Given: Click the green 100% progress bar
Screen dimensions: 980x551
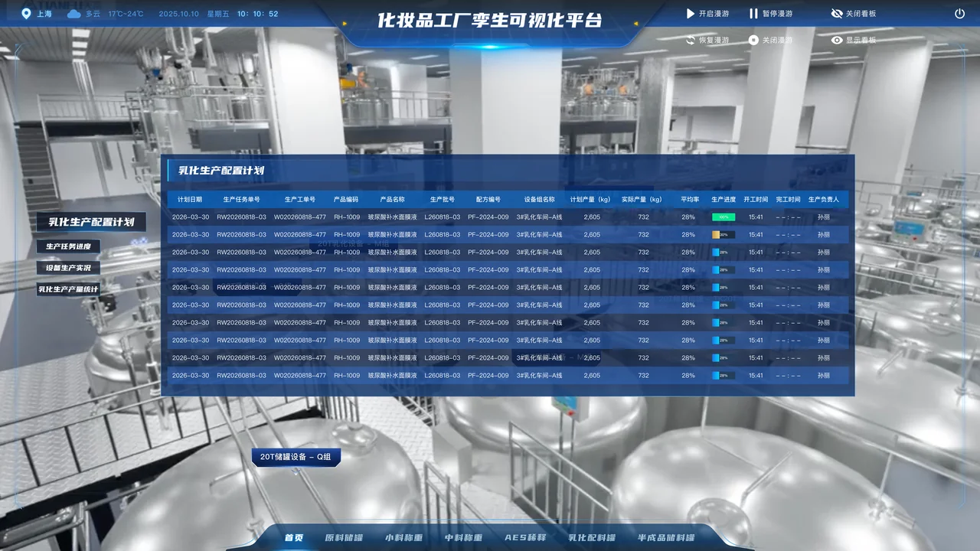Looking at the screenshot, I should click(724, 217).
